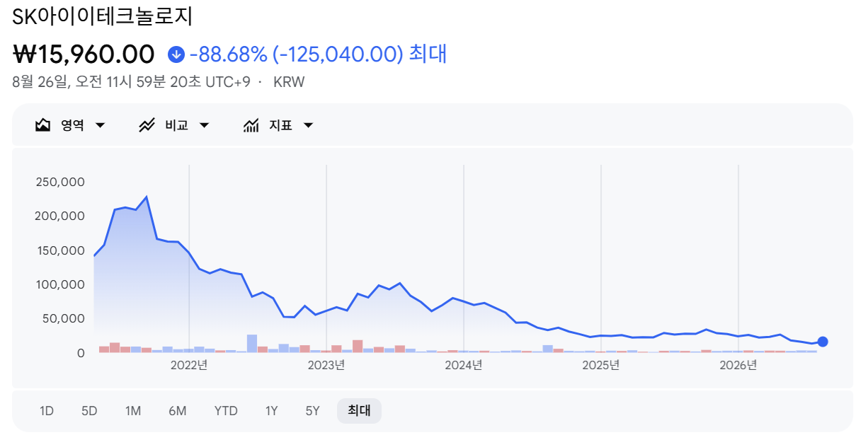The width and height of the screenshot is (868, 435).
Task: Click the compare (비교) lines icon
Action: click(147, 125)
